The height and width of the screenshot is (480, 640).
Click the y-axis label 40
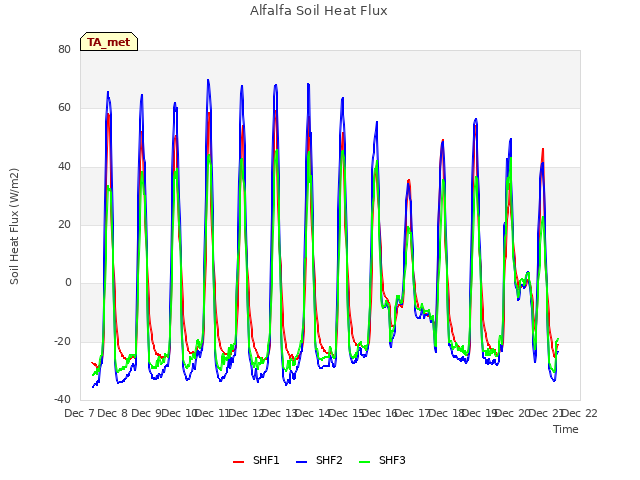tap(64, 166)
